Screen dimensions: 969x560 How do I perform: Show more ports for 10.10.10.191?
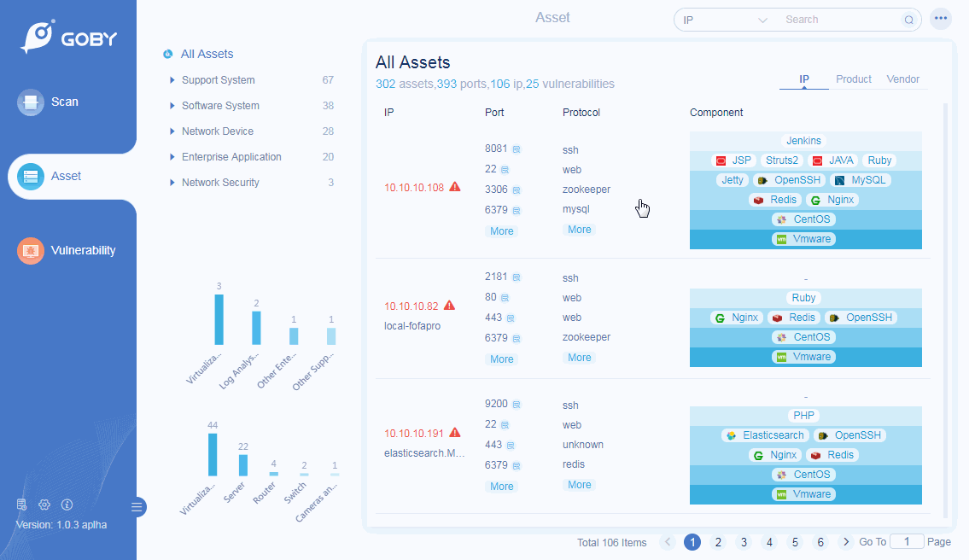click(x=501, y=487)
